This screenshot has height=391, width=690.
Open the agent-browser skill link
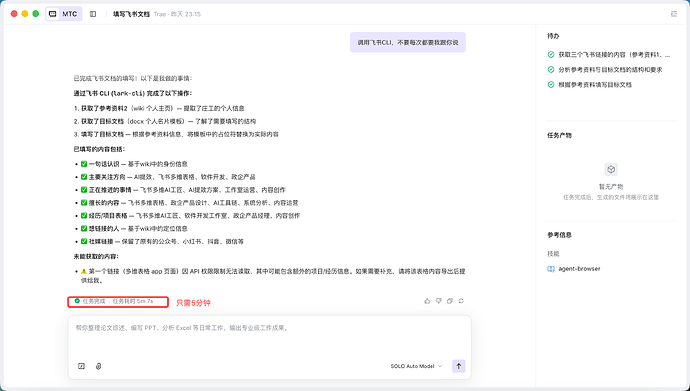(579, 269)
